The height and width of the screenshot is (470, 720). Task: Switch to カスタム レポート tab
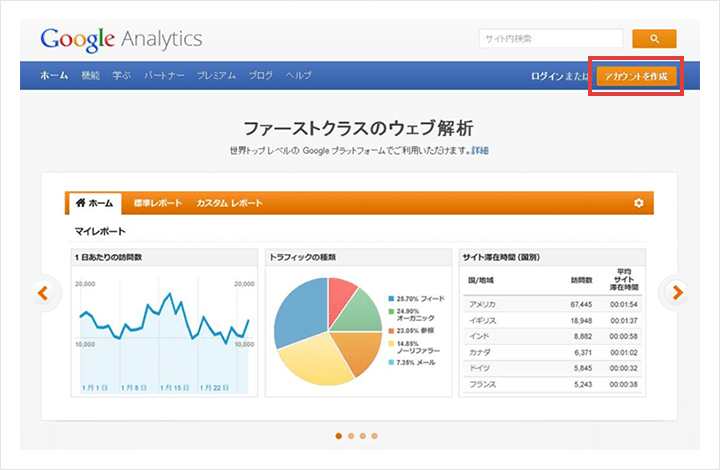(x=229, y=203)
